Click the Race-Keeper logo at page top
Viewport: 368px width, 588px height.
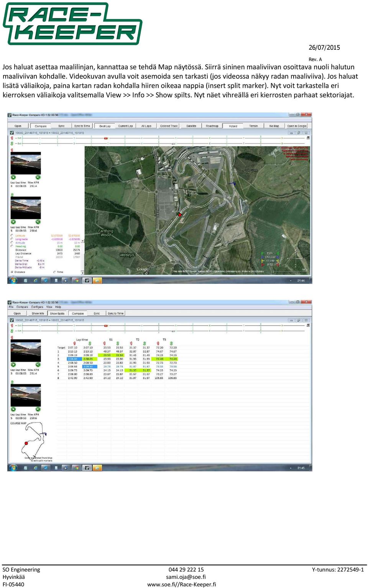[72, 24]
